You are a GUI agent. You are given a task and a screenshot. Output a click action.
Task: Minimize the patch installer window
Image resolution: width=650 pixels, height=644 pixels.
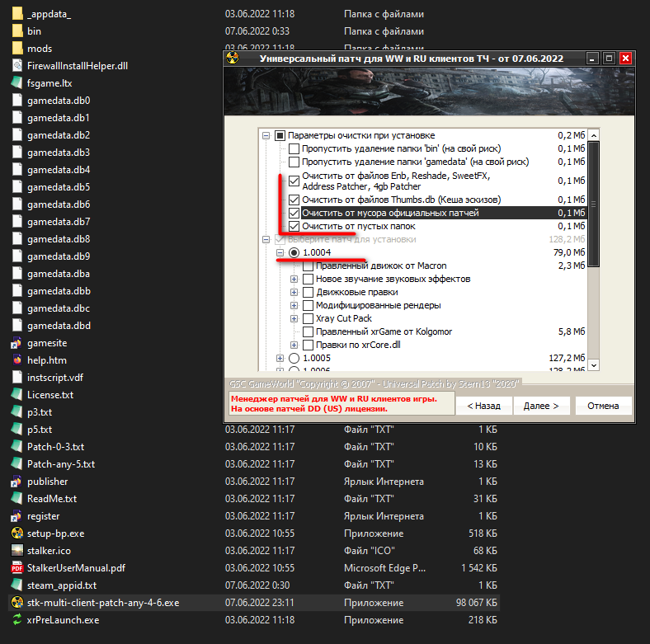pos(592,59)
